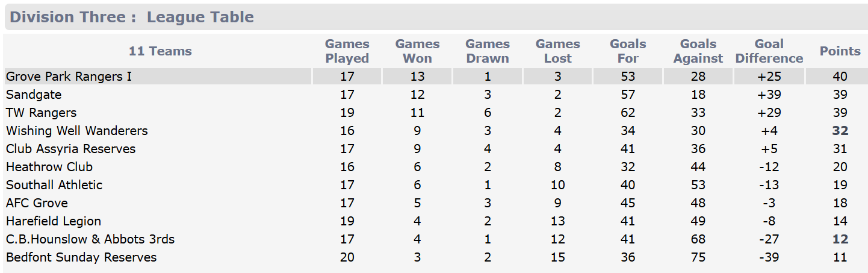
Task: Click the Wishing Well Wanderers team name
Action: pos(76,131)
